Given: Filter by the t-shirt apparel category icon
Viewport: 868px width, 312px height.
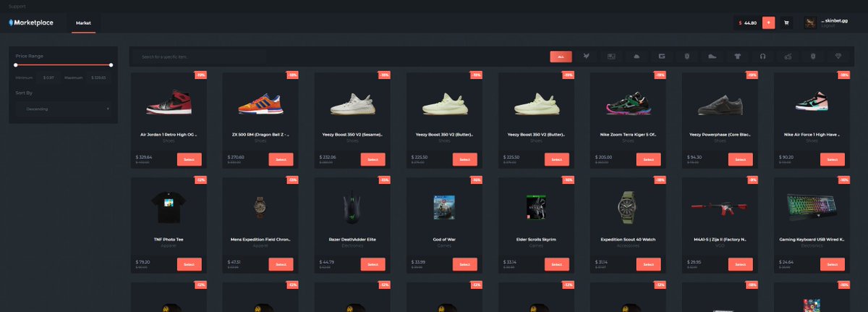Looking at the screenshot, I should (737, 56).
